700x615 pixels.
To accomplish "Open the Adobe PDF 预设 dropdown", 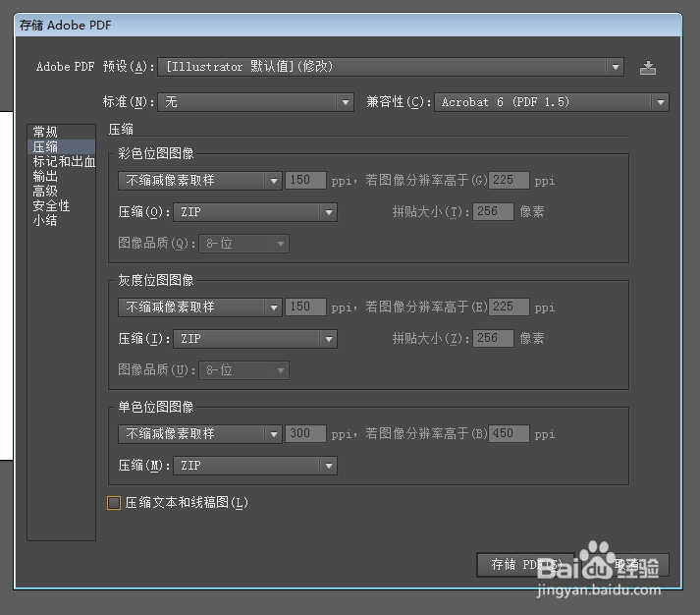I will coord(391,67).
